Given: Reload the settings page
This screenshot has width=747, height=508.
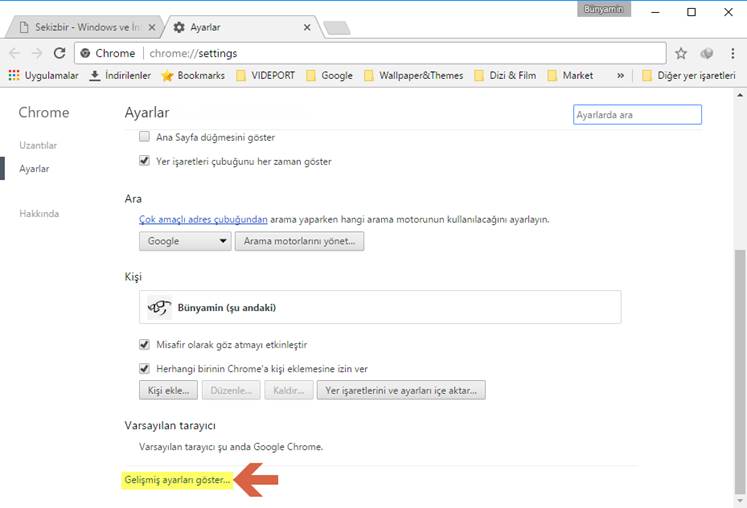Looking at the screenshot, I should point(60,53).
